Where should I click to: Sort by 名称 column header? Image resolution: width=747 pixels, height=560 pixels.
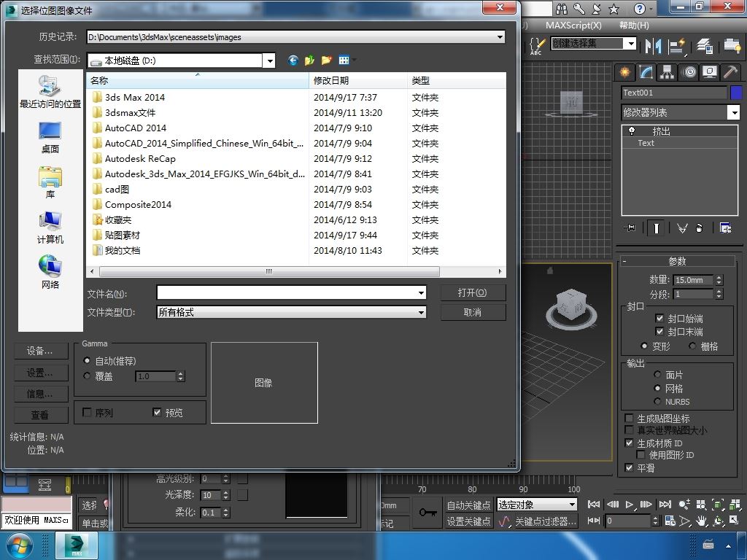coord(198,80)
